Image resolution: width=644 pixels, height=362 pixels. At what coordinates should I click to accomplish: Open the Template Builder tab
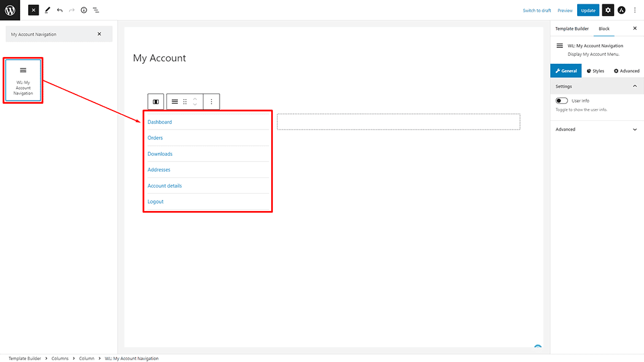(572, 28)
